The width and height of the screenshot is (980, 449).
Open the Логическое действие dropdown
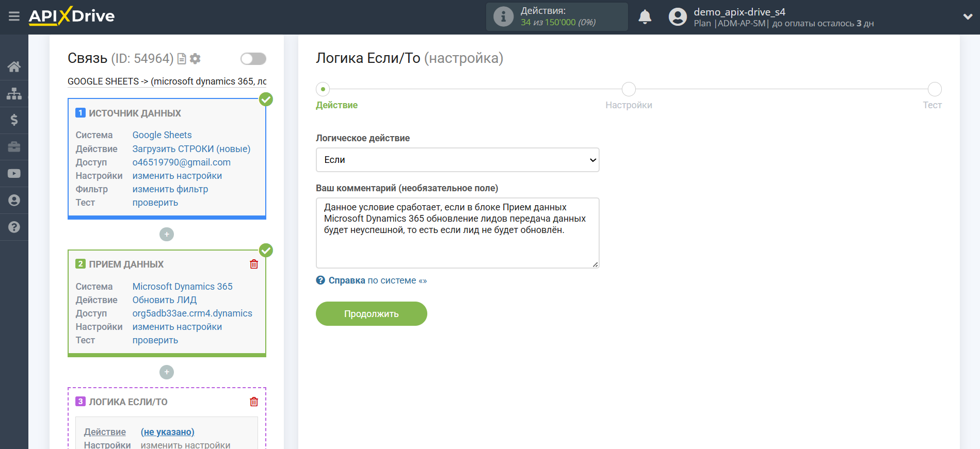click(457, 160)
